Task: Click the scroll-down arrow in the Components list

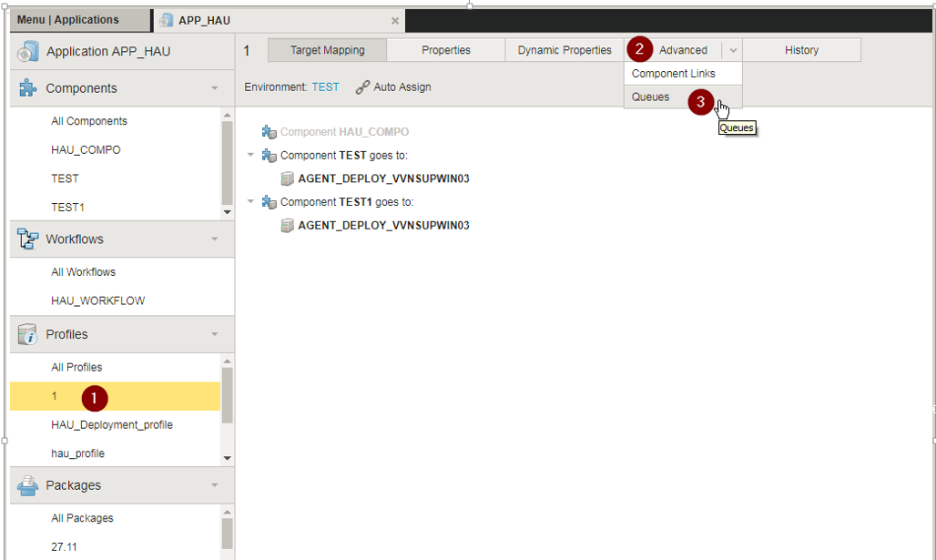Action: [x=227, y=212]
